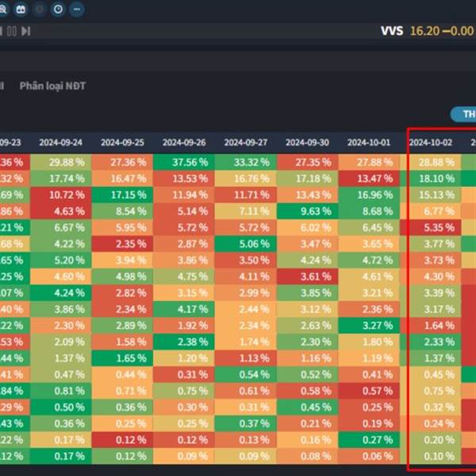Select VVS ticker in scrolling tape

pyautogui.click(x=392, y=31)
